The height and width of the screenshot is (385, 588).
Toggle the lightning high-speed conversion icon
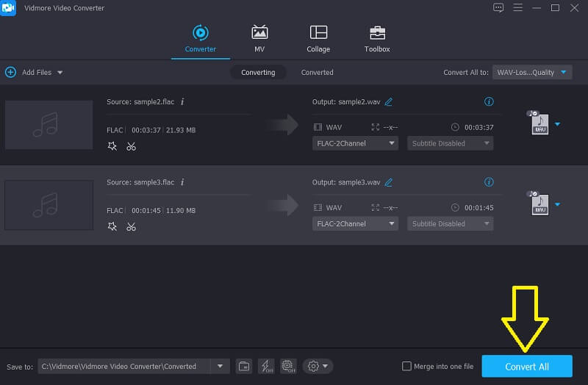[x=266, y=366]
